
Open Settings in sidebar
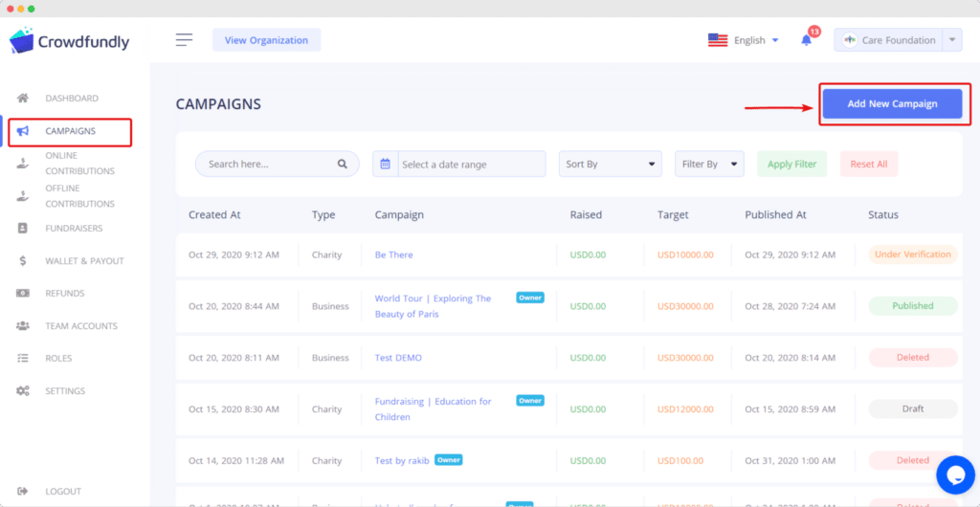coord(65,391)
